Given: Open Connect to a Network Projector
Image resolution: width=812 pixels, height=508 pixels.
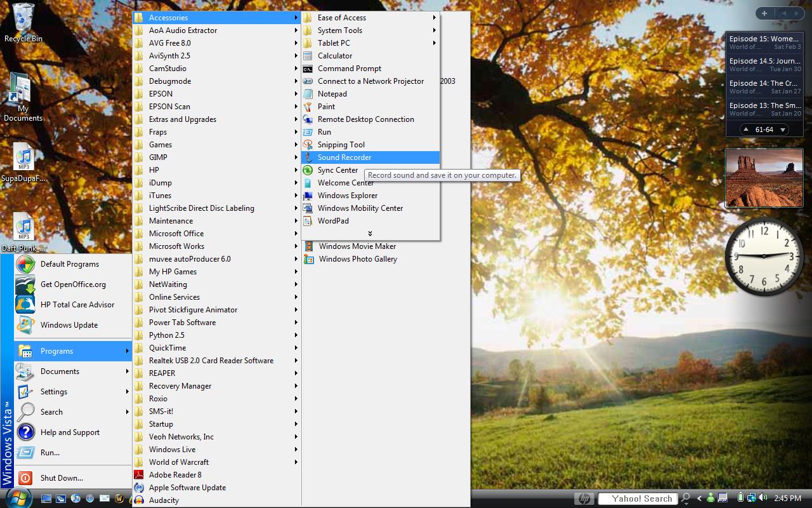Looking at the screenshot, I should [x=370, y=81].
